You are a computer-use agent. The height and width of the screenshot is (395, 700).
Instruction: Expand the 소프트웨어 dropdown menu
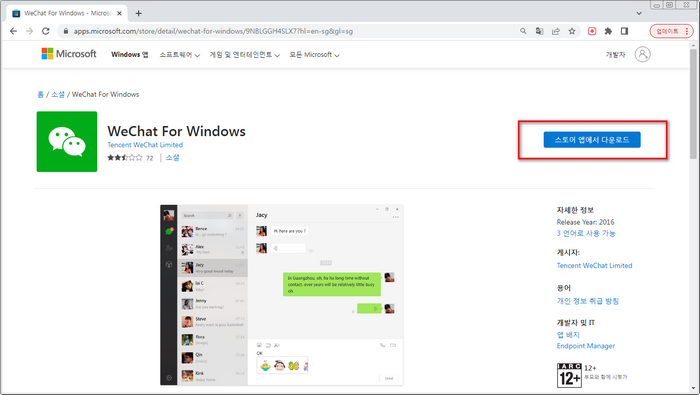coord(179,54)
